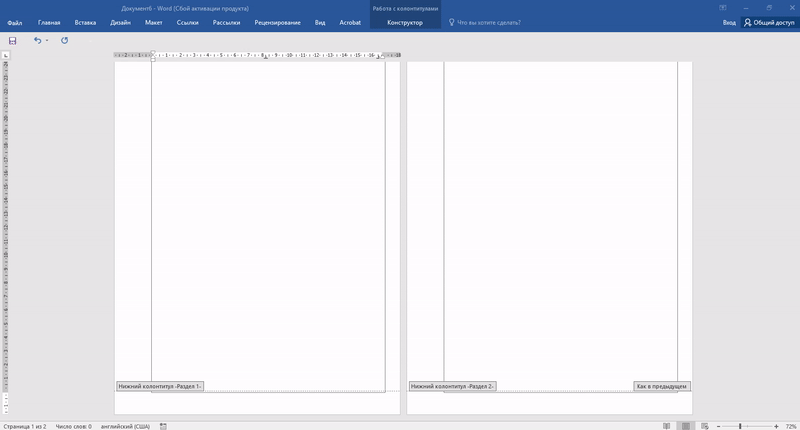Expand the Undo history dropdown arrow
The height and width of the screenshot is (430, 800).
point(47,41)
